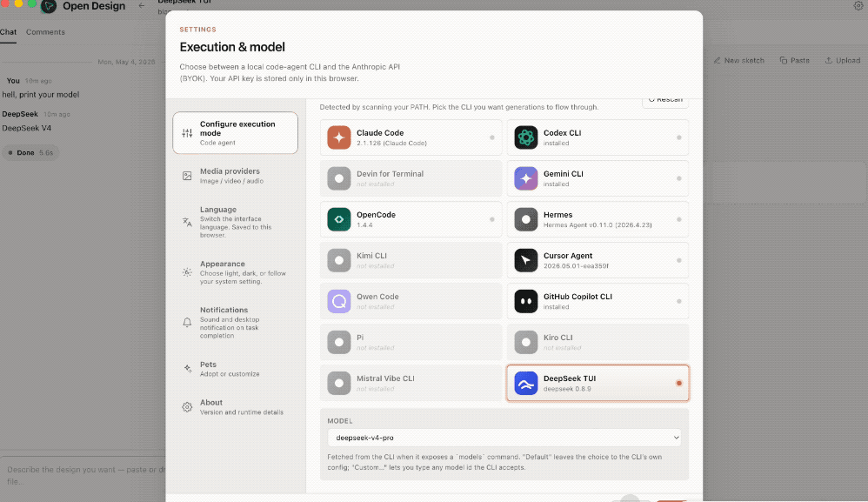Open the About settings section

coord(236,407)
